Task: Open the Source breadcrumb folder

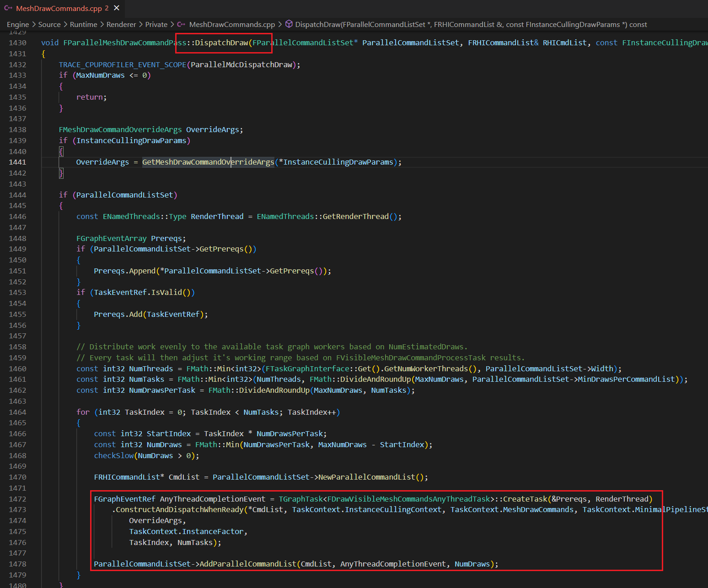Action: point(49,25)
